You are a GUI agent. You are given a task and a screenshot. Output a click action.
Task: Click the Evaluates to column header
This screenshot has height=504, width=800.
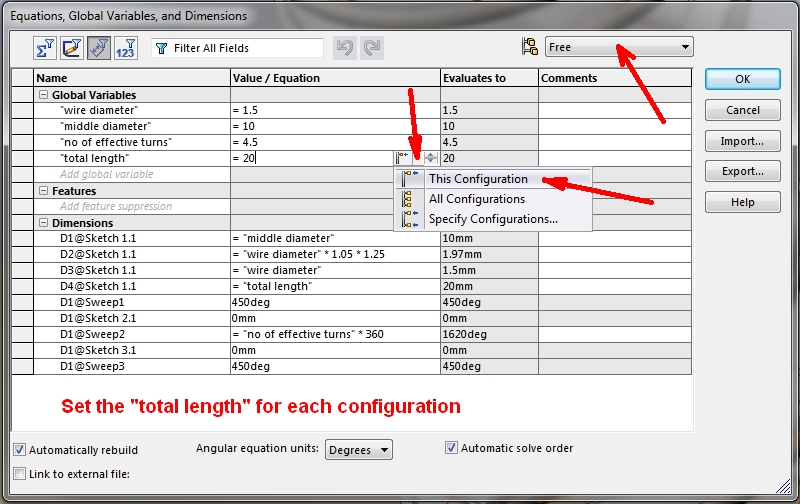click(489, 78)
